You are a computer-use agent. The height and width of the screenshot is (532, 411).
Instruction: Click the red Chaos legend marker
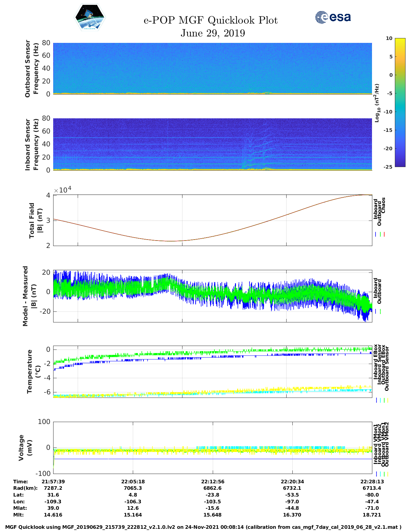(384, 234)
